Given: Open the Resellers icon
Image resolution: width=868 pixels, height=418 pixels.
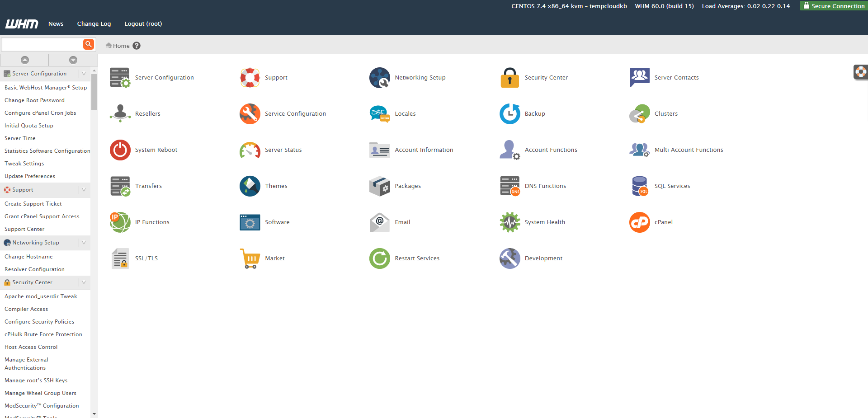Looking at the screenshot, I should coord(120,114).
